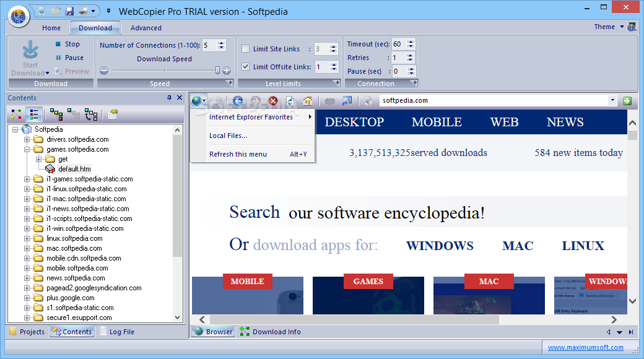Image resolution: width=644 pixels, height=359 pixels.
Task: Open the NEWS section on the page
Action: coord(565,122)
